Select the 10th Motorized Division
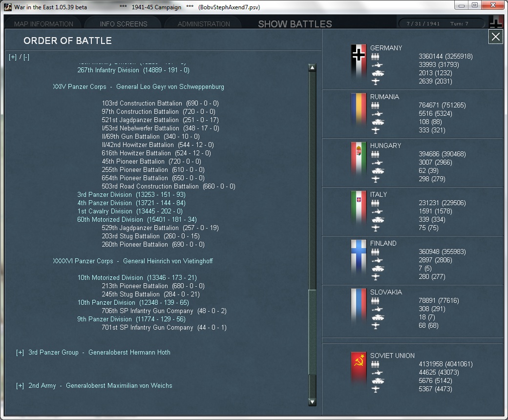 pos(137,278)
